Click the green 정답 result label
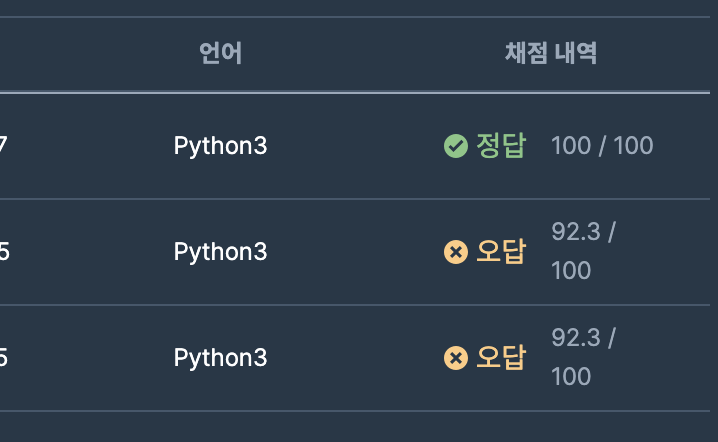This screenshot has width=718, height=442. point(501,146)
